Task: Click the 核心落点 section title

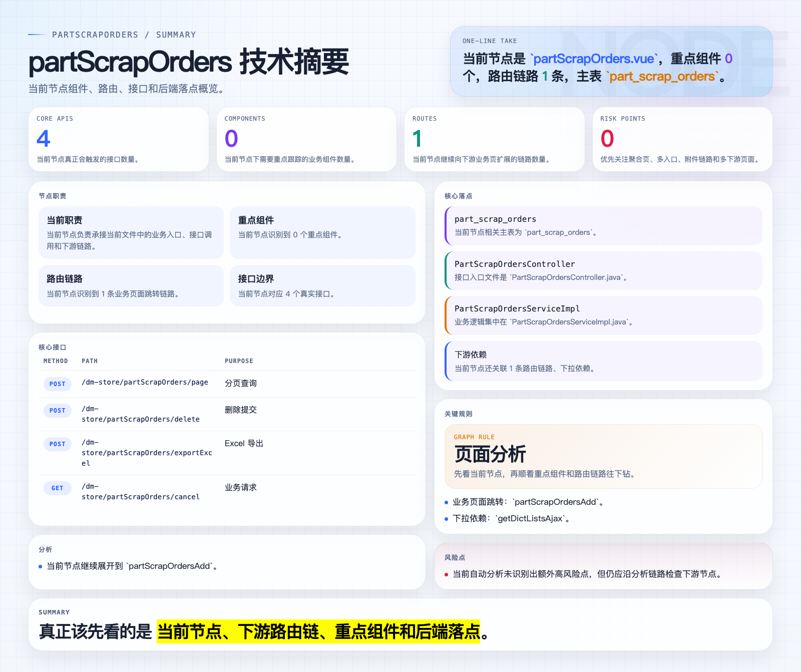Action: coord(459,196)
